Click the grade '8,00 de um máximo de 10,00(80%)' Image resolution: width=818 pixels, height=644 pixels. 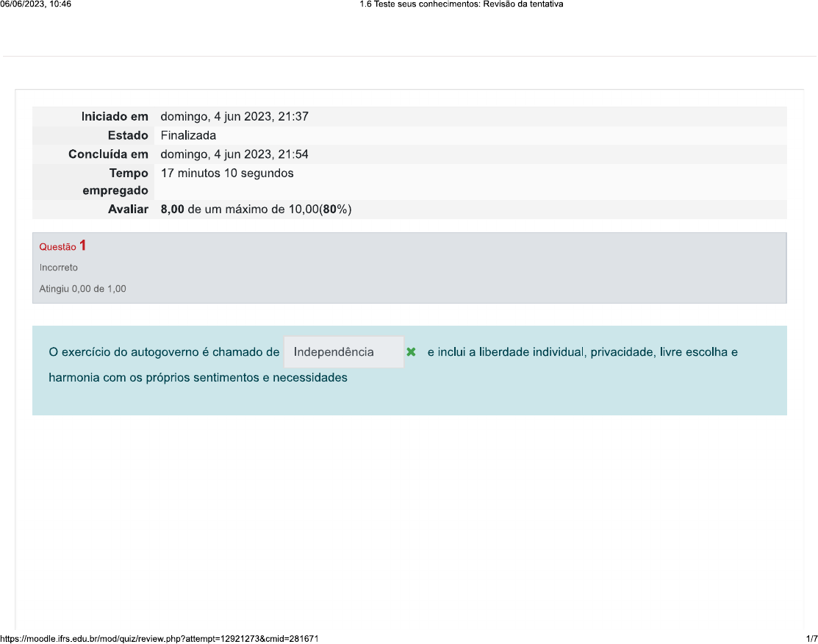(x=256, y=210)
